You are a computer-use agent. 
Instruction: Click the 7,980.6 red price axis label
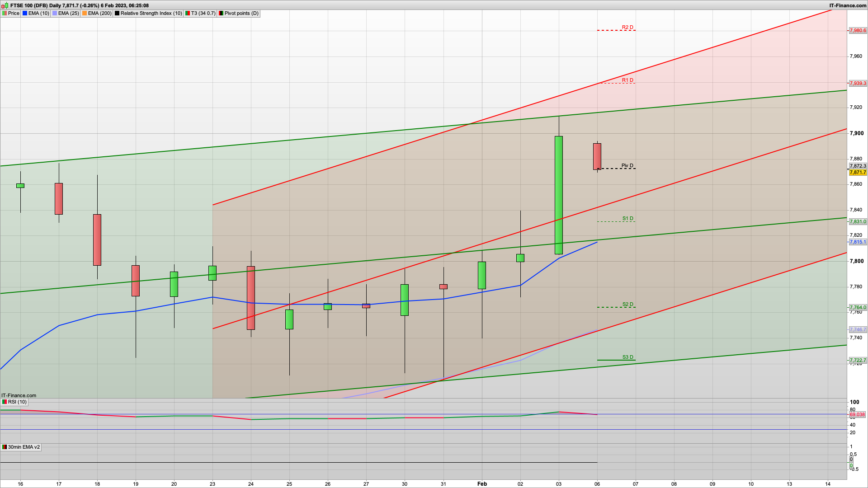[x=858, y=31]
